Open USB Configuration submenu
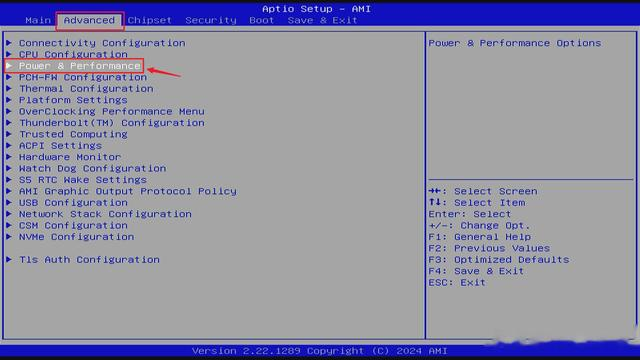The width and height of the screenshot is (640, 360). coord(73,203)
